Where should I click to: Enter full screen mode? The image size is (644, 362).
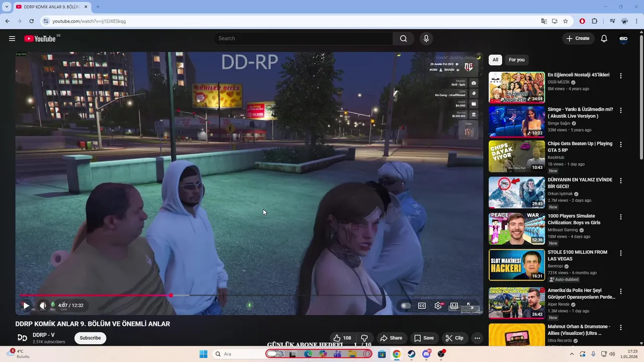click(x=470, y=306)
